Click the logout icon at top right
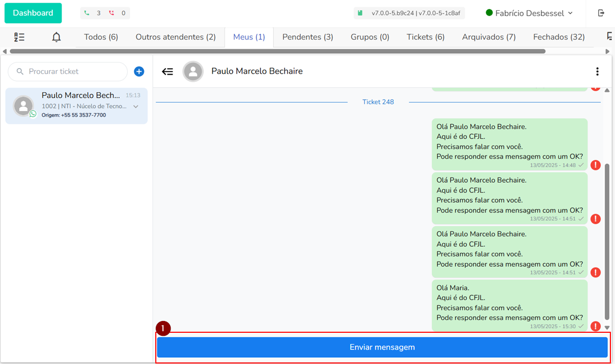Image resolution: width=615 pixels, height=364 pixels. coord(601,13)
